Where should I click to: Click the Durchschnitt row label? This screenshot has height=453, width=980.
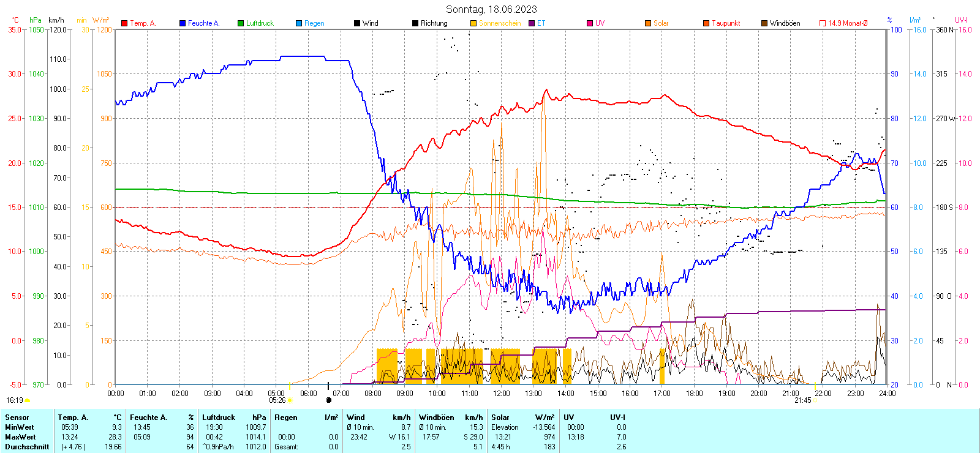(27, 447)
